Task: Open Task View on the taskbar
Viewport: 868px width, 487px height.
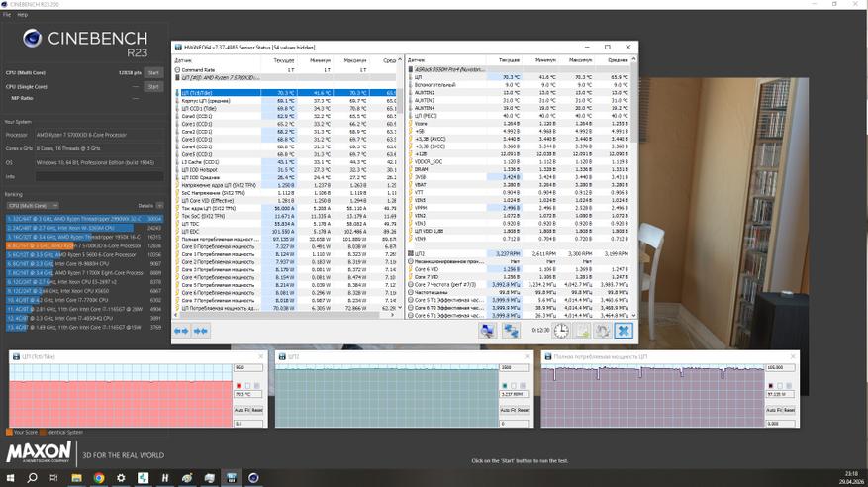Action: 53,477
